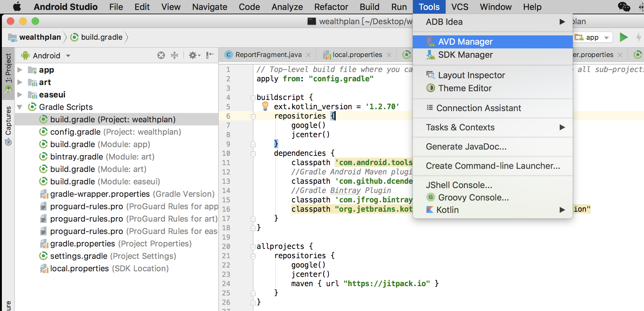Hide the project tool window
The image size is (644, 311).
coord(210,55)
